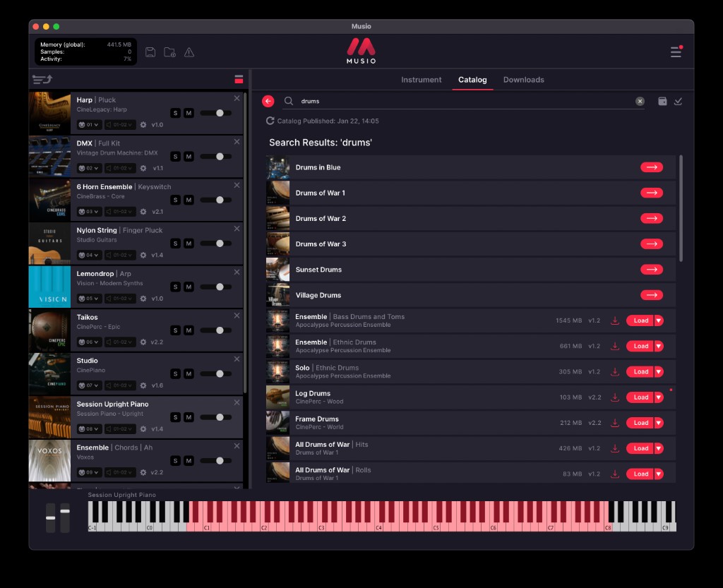
Task: Mute the DMX Full Kit
Action: (x=189, y=156)
